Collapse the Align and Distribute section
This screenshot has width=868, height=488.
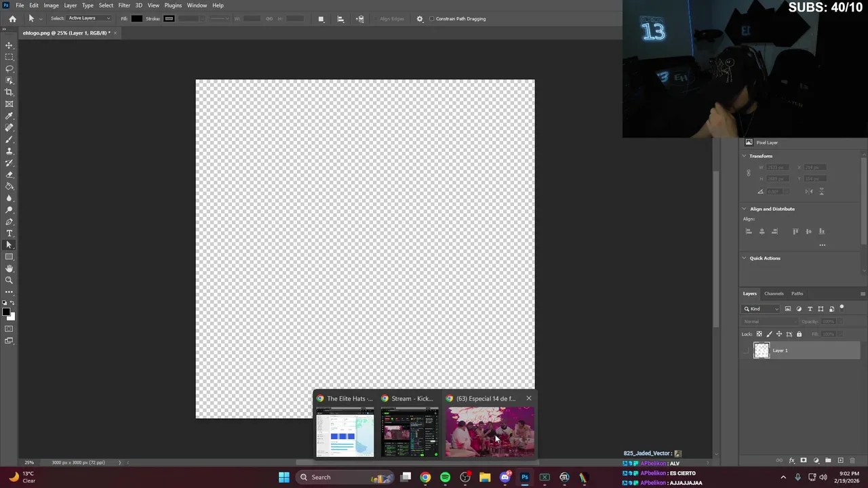click(744, 209)
